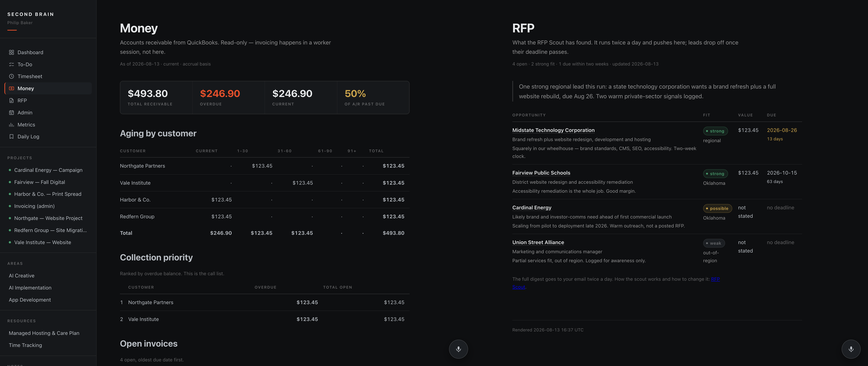868x366 pixels.
Task: Click the 2026-10-15 due date
Action: coord(782,173)
